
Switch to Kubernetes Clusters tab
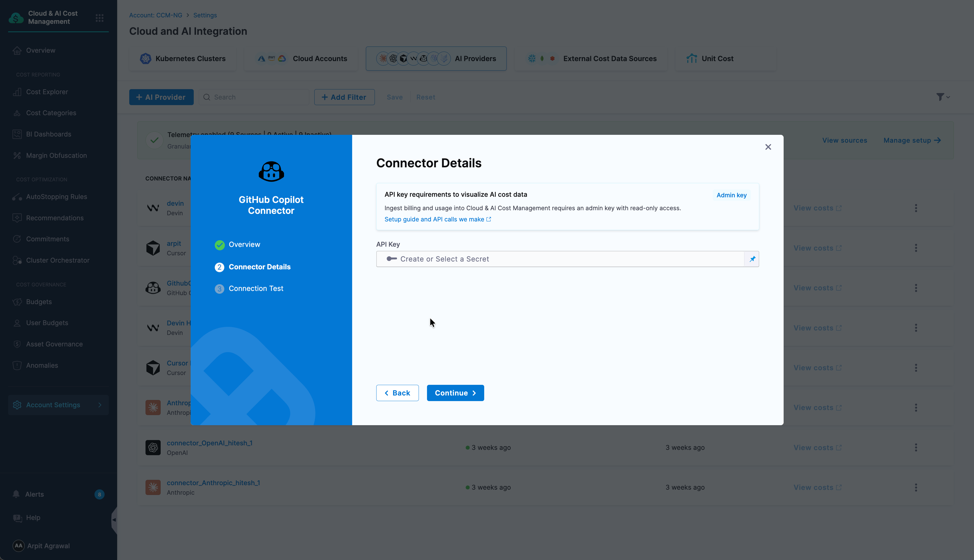click(x=183, y=59)
